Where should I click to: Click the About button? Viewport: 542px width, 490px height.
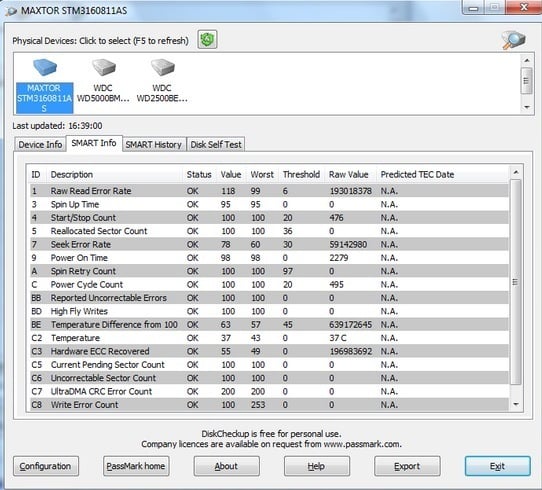click(226, 466)
